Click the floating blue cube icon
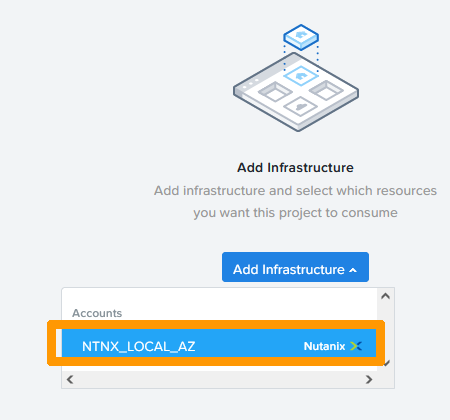450x420 pixels. coord(301,37)
